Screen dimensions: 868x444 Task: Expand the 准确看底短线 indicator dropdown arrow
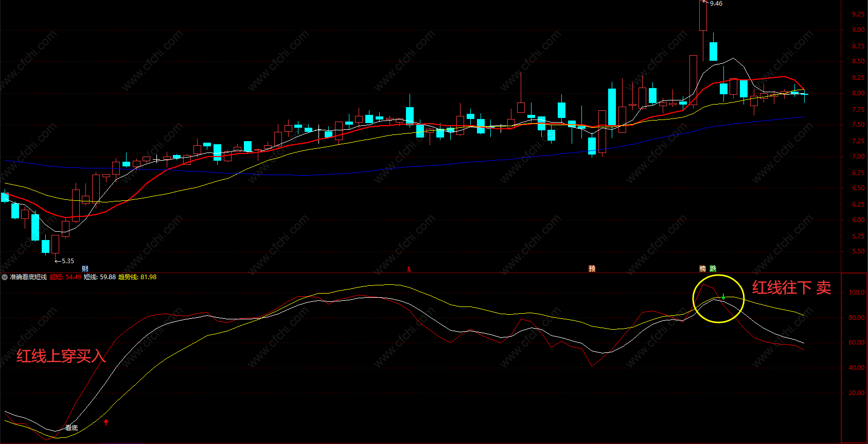coord(5,277)
